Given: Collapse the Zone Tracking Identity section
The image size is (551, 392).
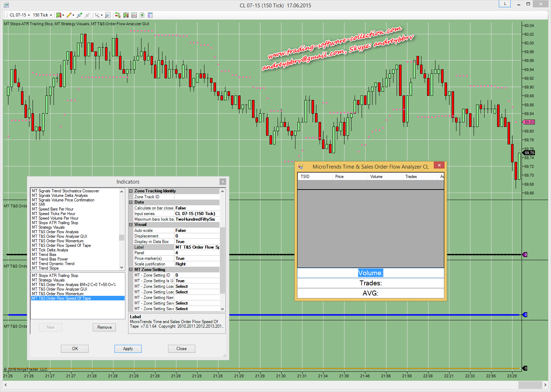Looking at the screenshot, I should 131,191.
